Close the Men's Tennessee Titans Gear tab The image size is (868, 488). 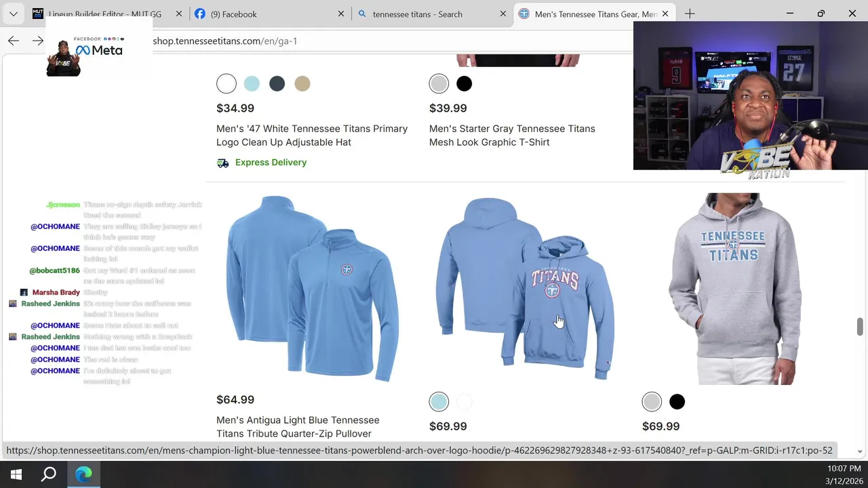665,14
